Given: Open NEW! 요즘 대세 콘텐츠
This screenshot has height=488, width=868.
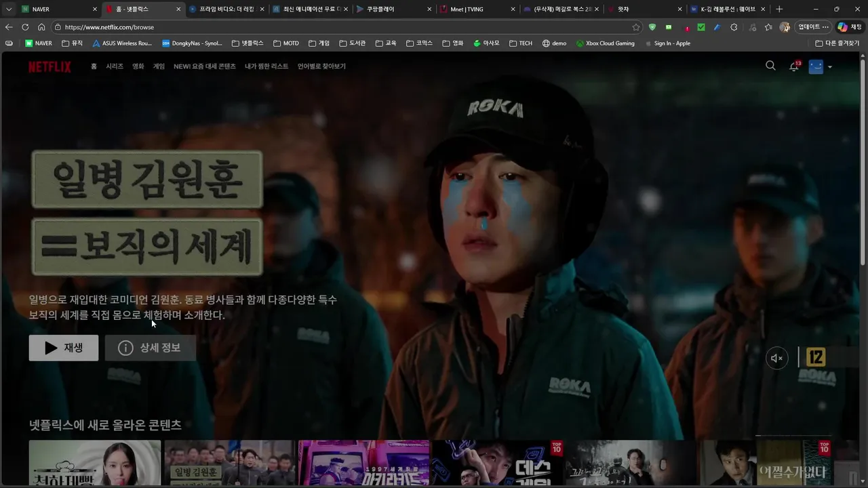Looking at the screenshot, I should tap(205, 66).
